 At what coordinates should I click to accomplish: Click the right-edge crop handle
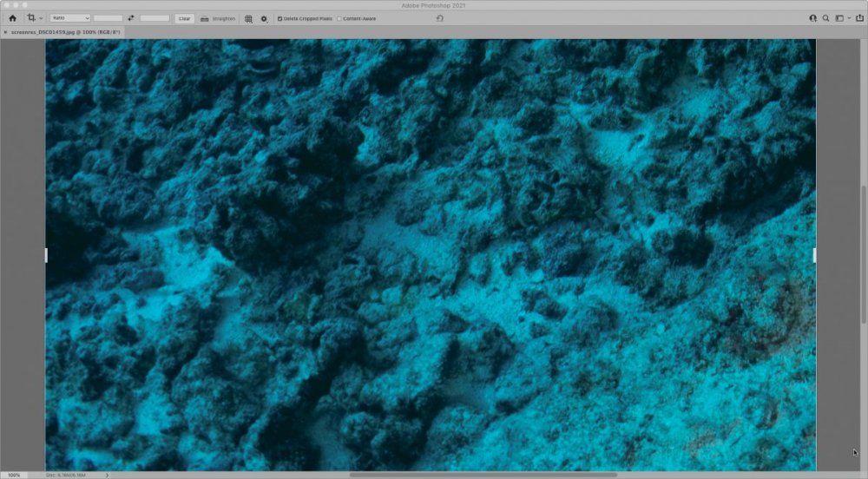[x=814, y=255]
